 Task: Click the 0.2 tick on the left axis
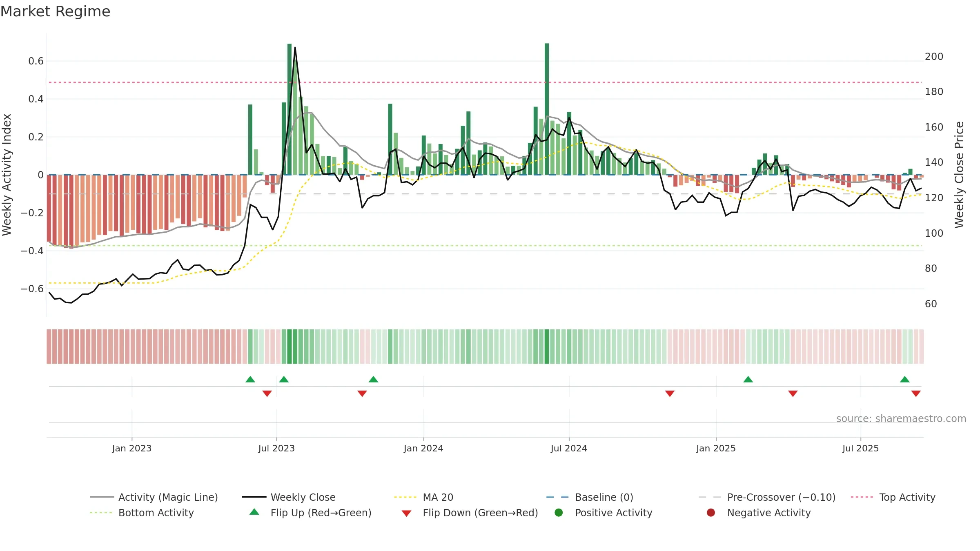(x=36, y=137)
